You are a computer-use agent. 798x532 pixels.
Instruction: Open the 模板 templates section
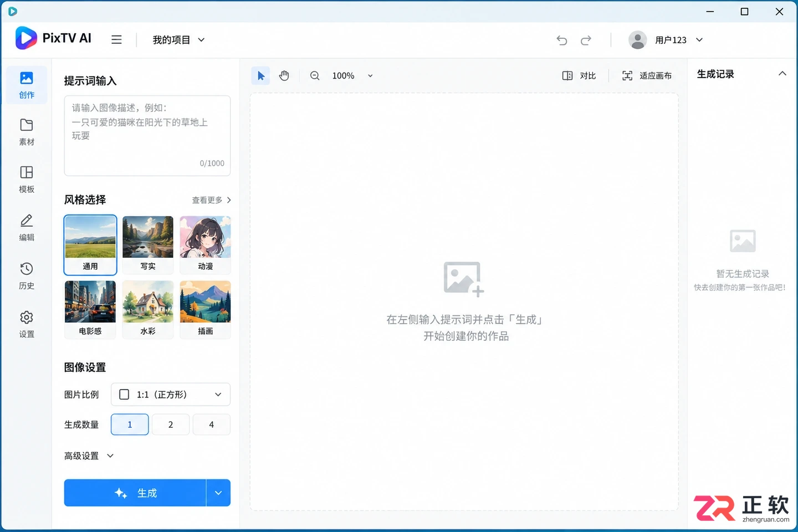[27, 179]
